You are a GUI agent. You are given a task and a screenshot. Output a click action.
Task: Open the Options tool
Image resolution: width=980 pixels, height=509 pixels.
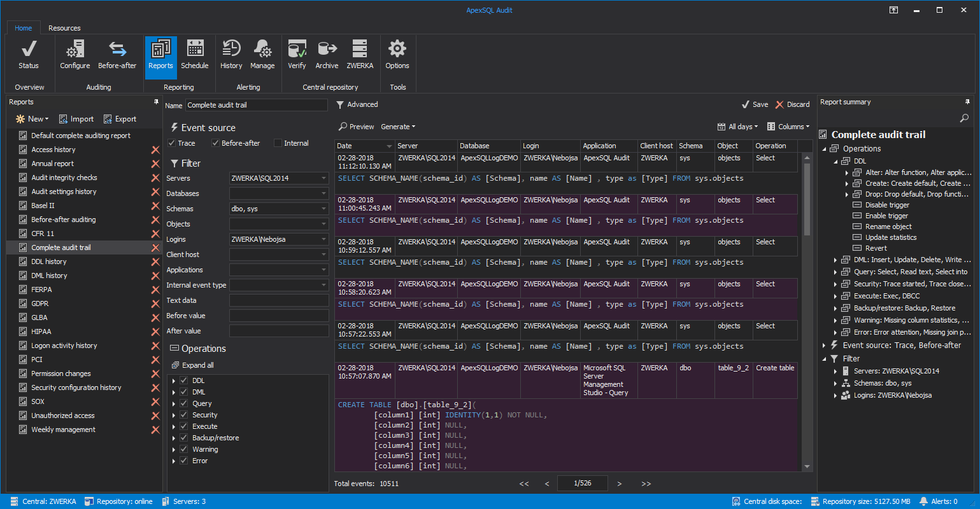point(397,55)
